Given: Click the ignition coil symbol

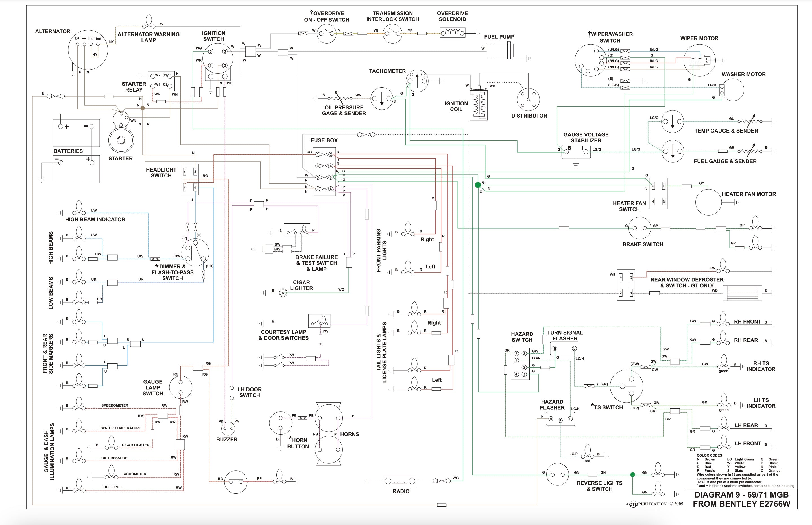Looking at the screenshot, I should (x=478, y=104).
